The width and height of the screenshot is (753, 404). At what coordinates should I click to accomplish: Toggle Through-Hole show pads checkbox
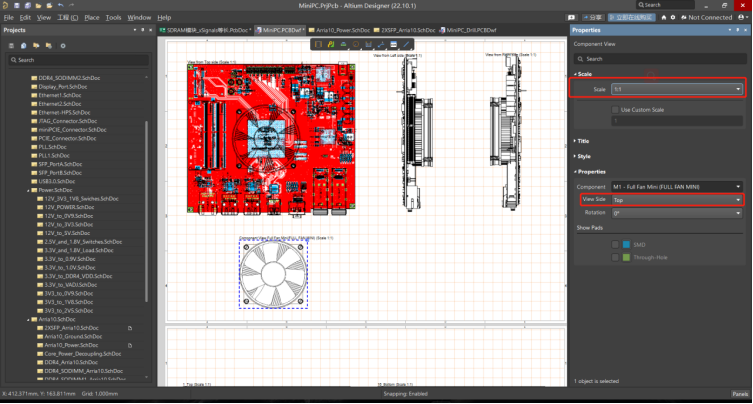point(616,257)
